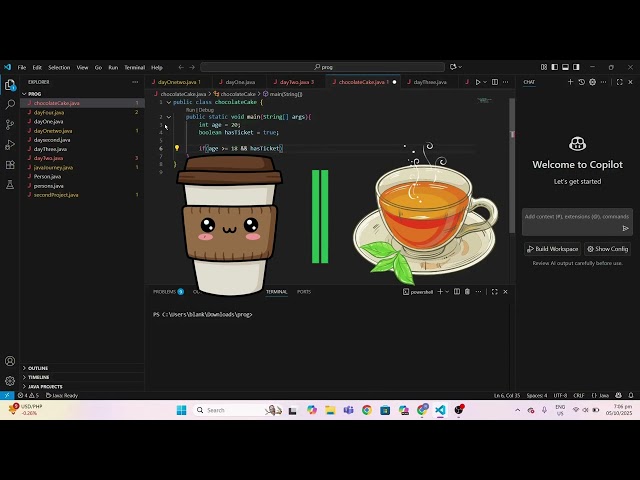Screen dimensions: 640x480
Task: Split the terminal pane
Action: click(457, 291)
